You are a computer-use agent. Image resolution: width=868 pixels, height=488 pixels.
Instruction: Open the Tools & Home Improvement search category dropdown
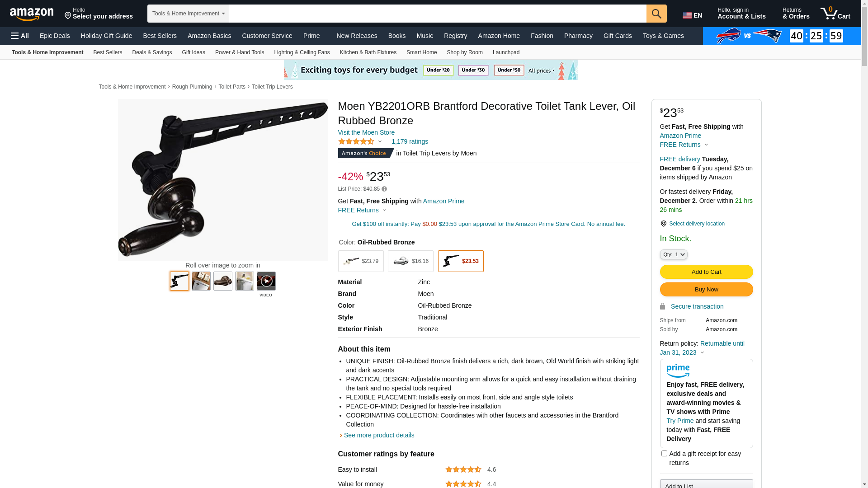tap(188, 14)
